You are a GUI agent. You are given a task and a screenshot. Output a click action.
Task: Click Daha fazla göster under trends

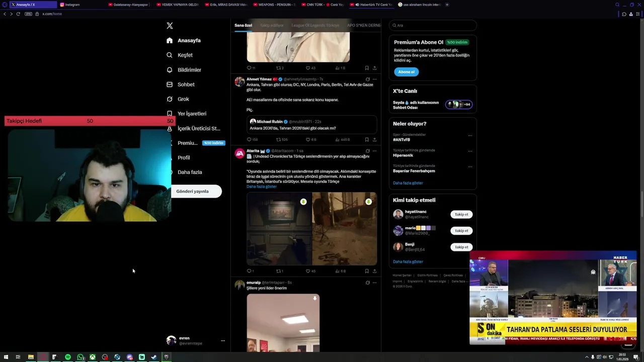tap(408, 183)
